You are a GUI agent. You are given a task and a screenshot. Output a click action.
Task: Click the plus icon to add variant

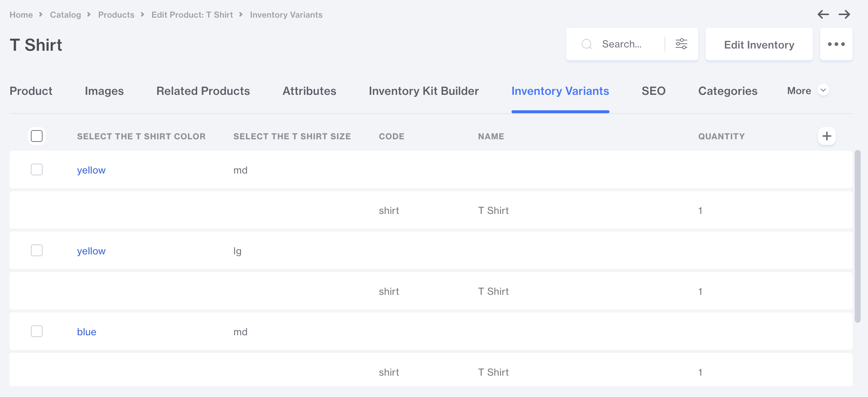pos(827,136)
